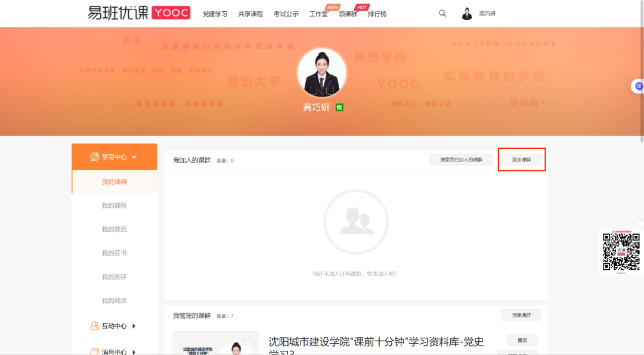The width and height of the screenshot is (644, 355).
Task: Click the YOOC 易班优课 logo
Action: point(139,13)
